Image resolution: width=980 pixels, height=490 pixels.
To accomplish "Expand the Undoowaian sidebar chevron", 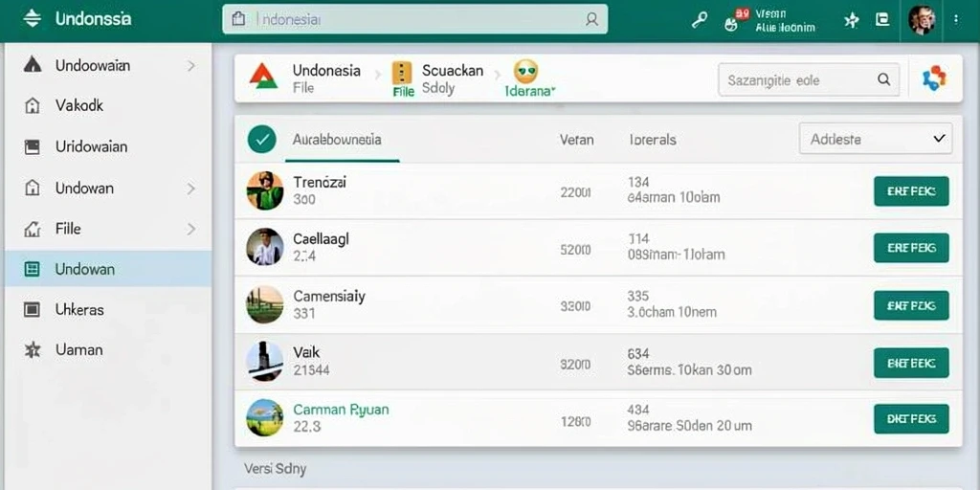I will point(191,66).
